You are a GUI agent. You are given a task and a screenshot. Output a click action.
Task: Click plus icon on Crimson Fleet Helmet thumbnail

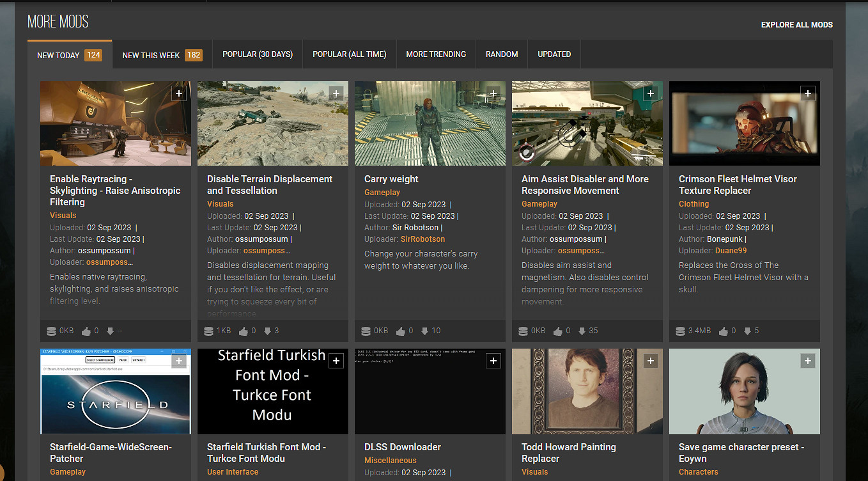coord(808,93)
